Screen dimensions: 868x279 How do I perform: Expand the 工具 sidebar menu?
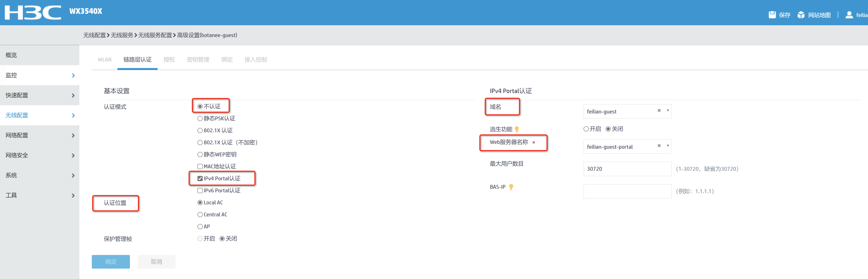39,196
